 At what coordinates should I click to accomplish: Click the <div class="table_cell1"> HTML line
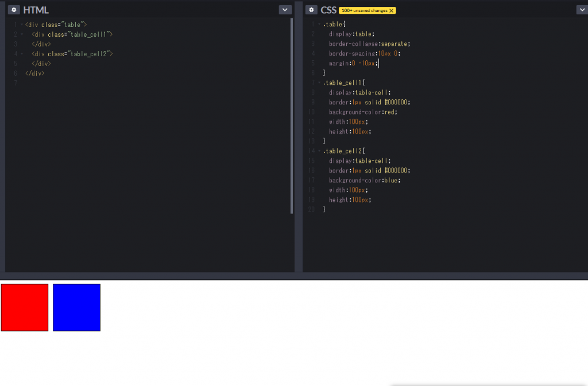click(x=72, y=34)
